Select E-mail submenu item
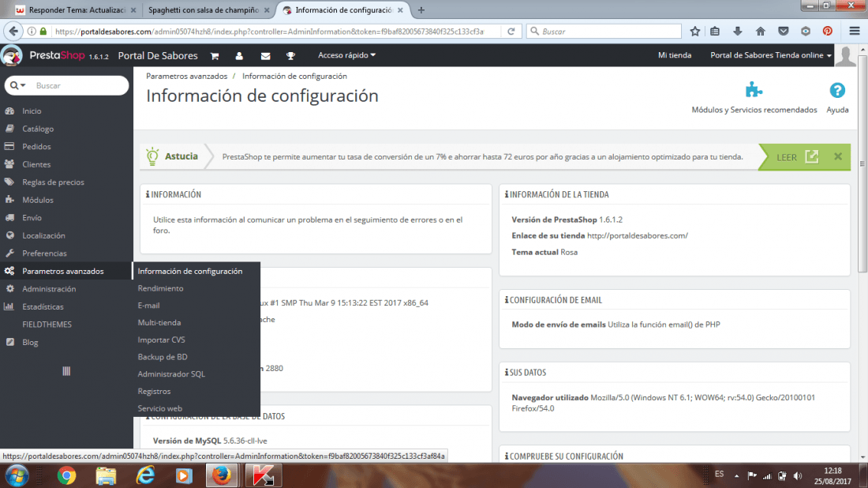Image resolution: width=868 pixels, height=488 pixels. 148,306
